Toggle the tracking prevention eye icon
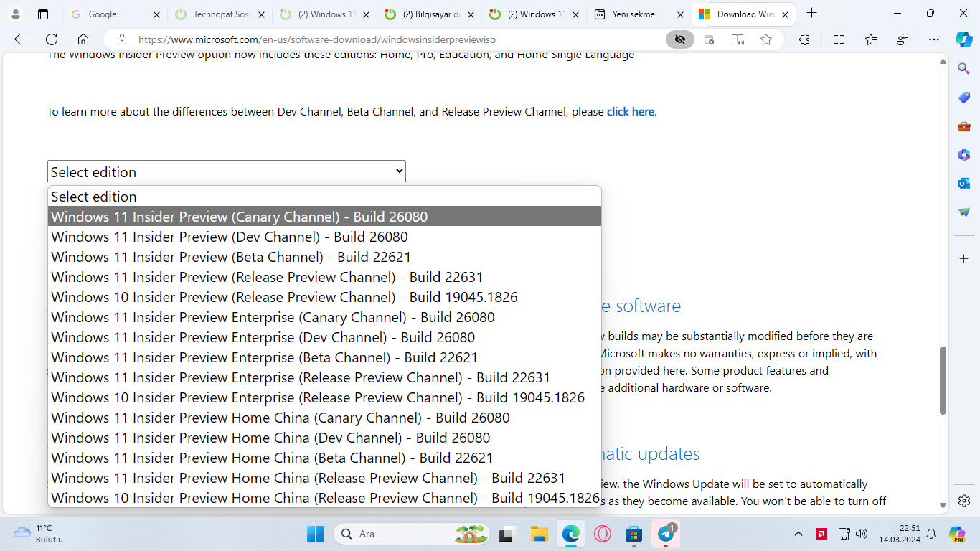Screen dimensions: 980x551 point(679,39)
